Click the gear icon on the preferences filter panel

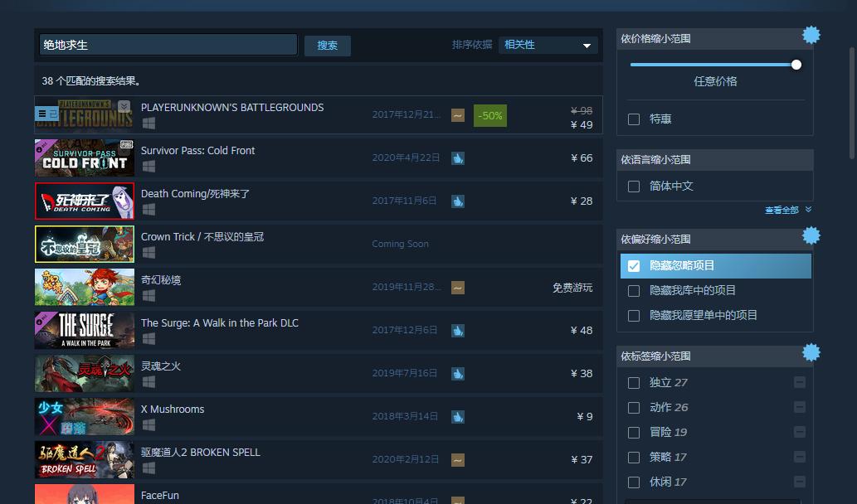tap(811, 235)
